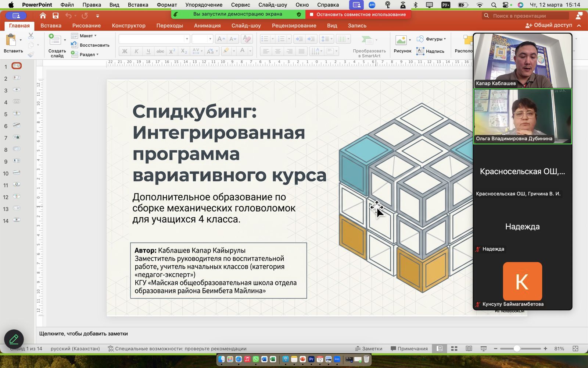
Task: Toggle the Notes (Заметки) pane
Action: [369, 348]
